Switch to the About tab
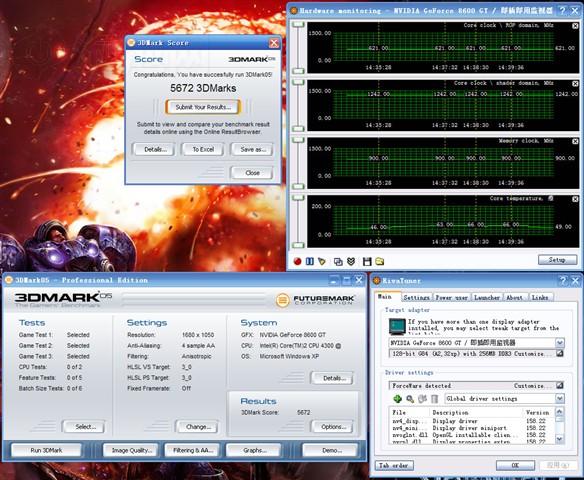Viewport: 584px width, 480px height. coord(514,297)
